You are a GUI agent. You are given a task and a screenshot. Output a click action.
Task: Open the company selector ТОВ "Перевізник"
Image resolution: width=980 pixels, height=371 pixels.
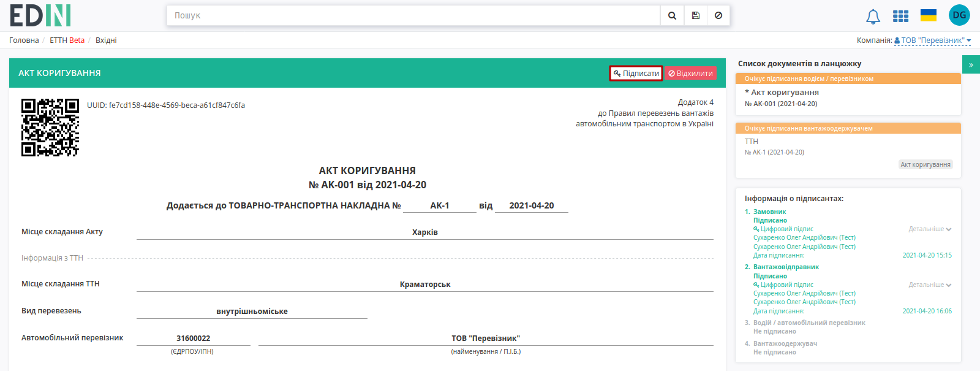point(933,40)
